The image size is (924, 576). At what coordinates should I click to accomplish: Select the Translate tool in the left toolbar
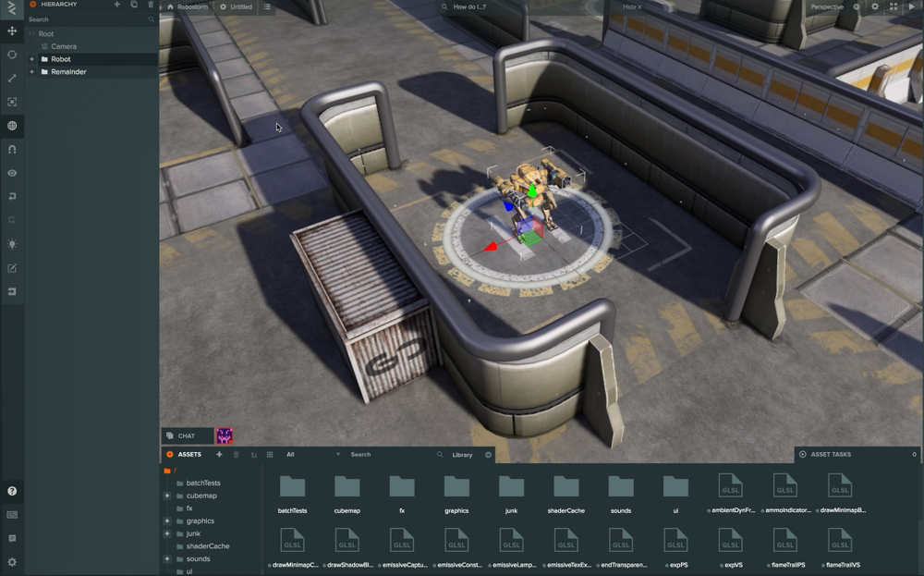click(x=12, y=31)
